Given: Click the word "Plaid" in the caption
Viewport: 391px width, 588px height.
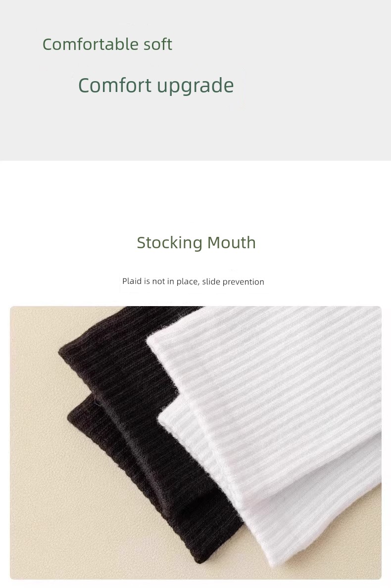Looking at the screenshot, I should pos(132,281).
